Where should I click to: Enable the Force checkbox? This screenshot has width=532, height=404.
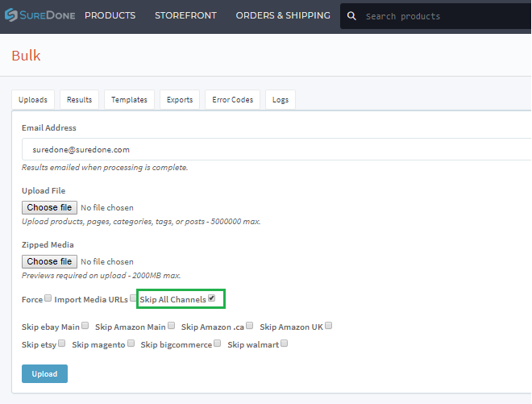click(x=48, y=298)
